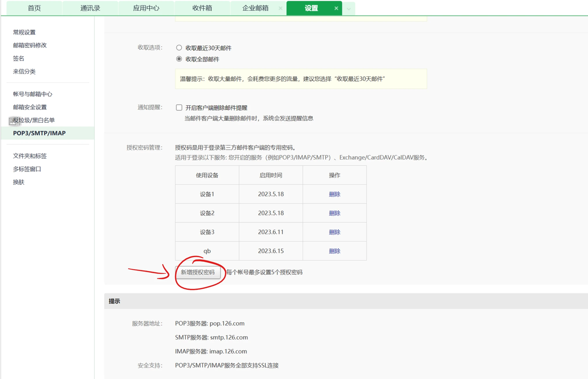Enable 开启客户端删除邮件提醒 checkbox
The width and height of the screenshot is (588, 379).
(x=179, y=108)
